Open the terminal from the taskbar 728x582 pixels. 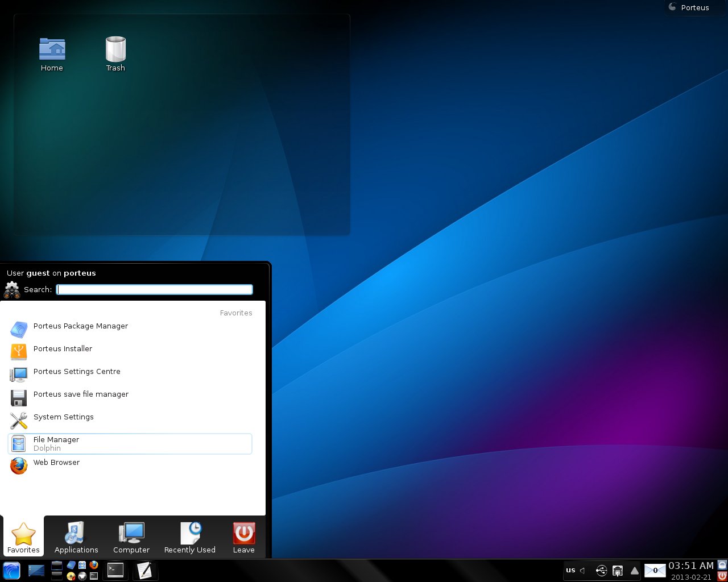[x=115, y=571]
